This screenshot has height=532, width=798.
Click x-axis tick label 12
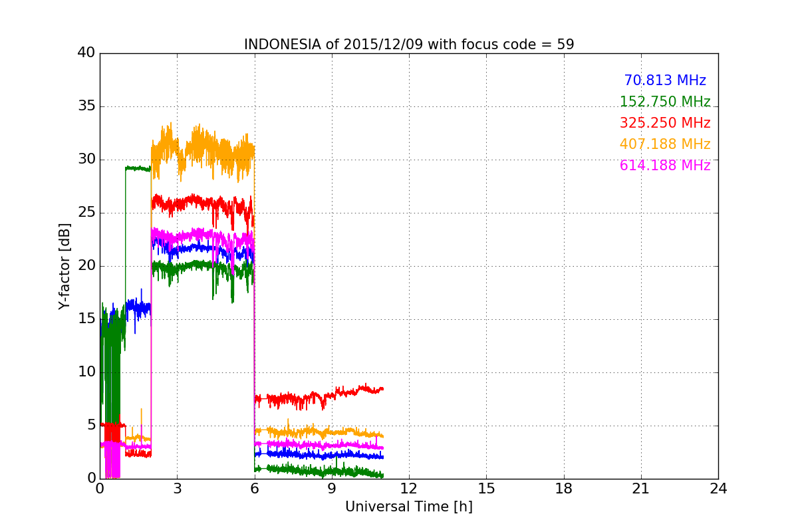click(x=409, y=489)
